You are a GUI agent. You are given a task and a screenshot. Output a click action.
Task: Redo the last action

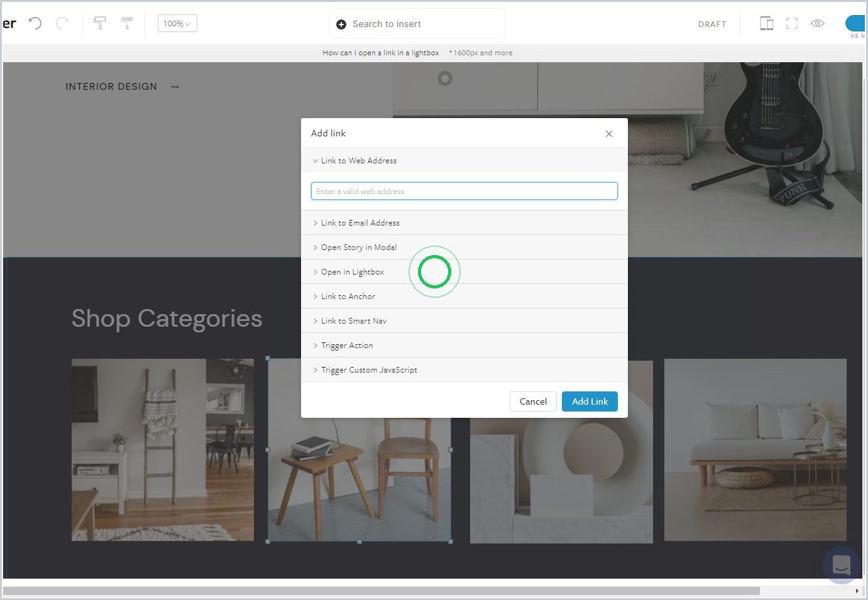[x=62, y=23]
